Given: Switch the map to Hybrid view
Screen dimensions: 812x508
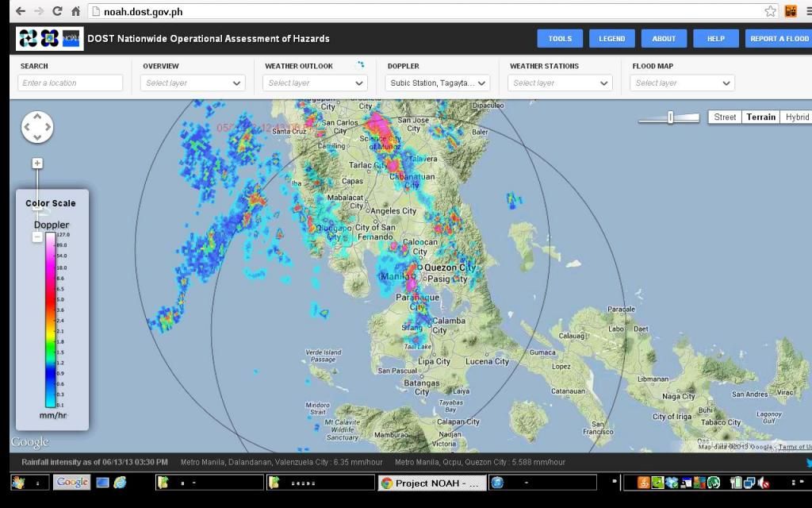Looking at the screenshot, I should coord(796,117).
